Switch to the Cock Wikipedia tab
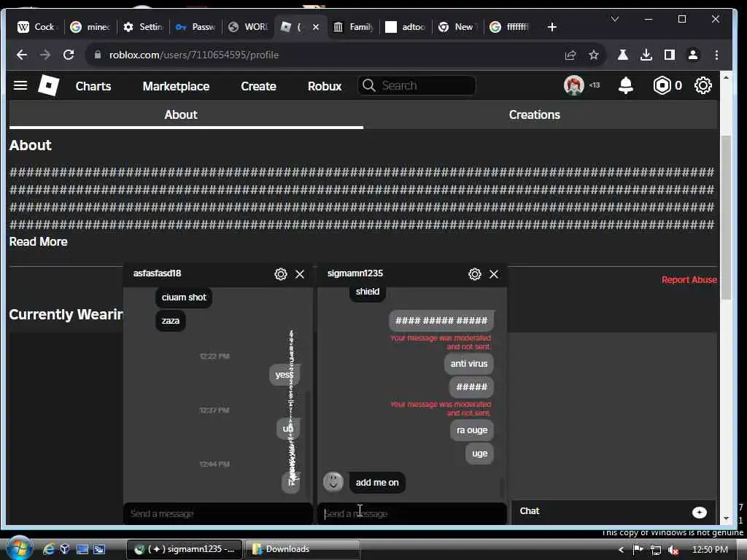 38,27
